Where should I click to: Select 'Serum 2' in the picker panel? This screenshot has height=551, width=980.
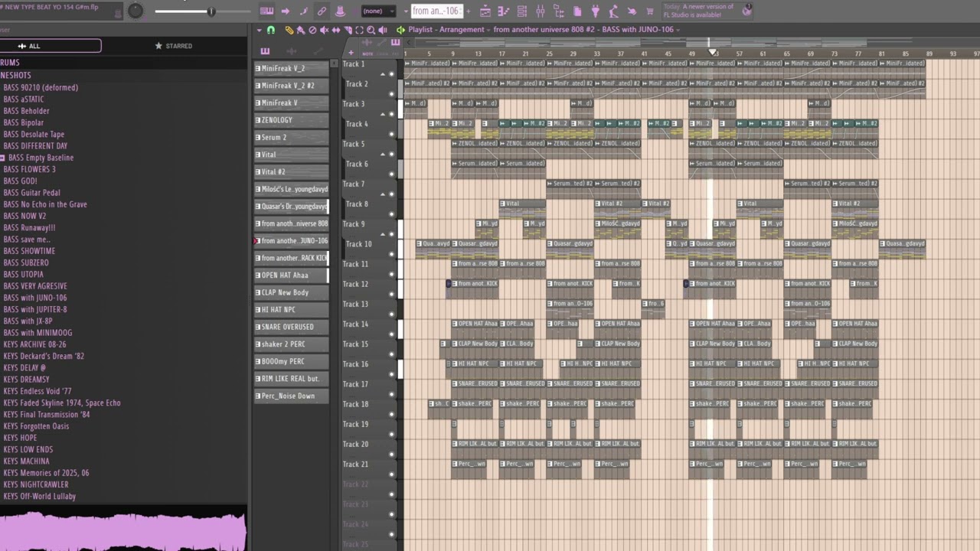(x=292, y=137)
